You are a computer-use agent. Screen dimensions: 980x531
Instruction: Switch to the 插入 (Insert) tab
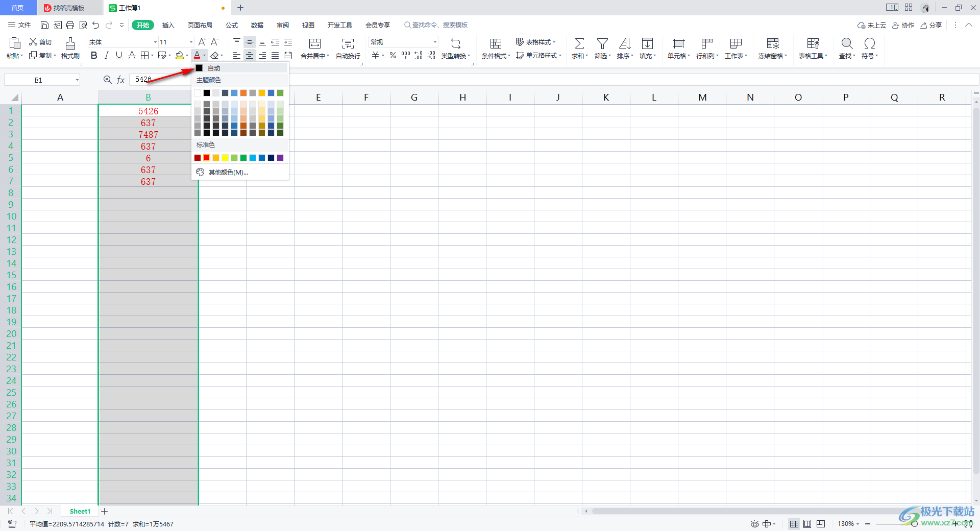click(x=168, y=25)
